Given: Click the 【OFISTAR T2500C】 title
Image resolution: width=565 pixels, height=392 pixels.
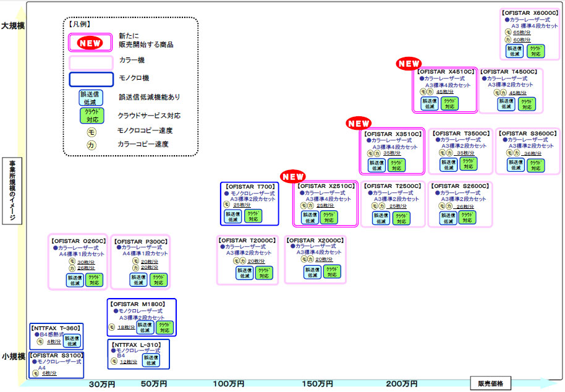Looking at the screenshot, I should [x=393, y=186].
